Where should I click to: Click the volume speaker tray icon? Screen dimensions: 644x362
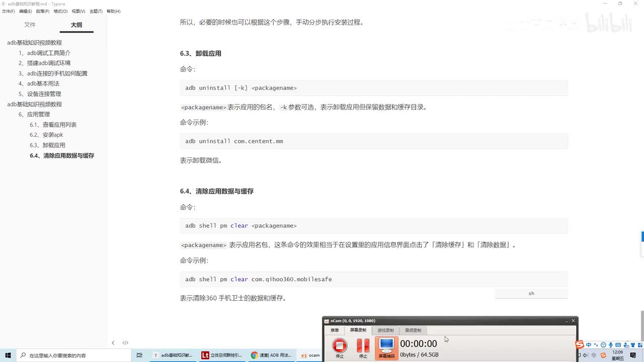click(586, 355)
